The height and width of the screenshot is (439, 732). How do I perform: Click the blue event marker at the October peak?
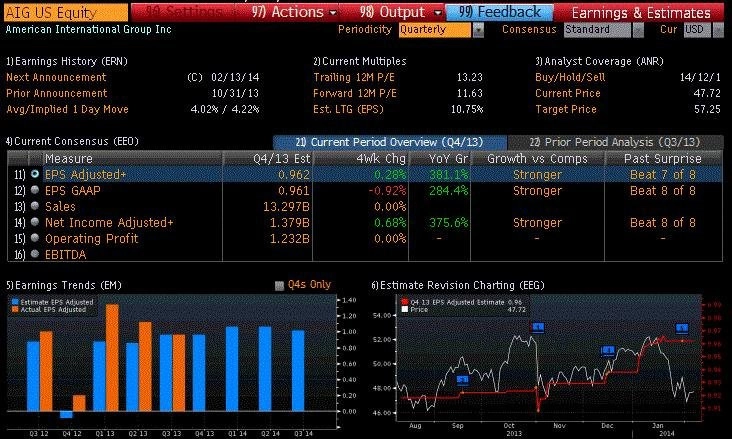538,327
